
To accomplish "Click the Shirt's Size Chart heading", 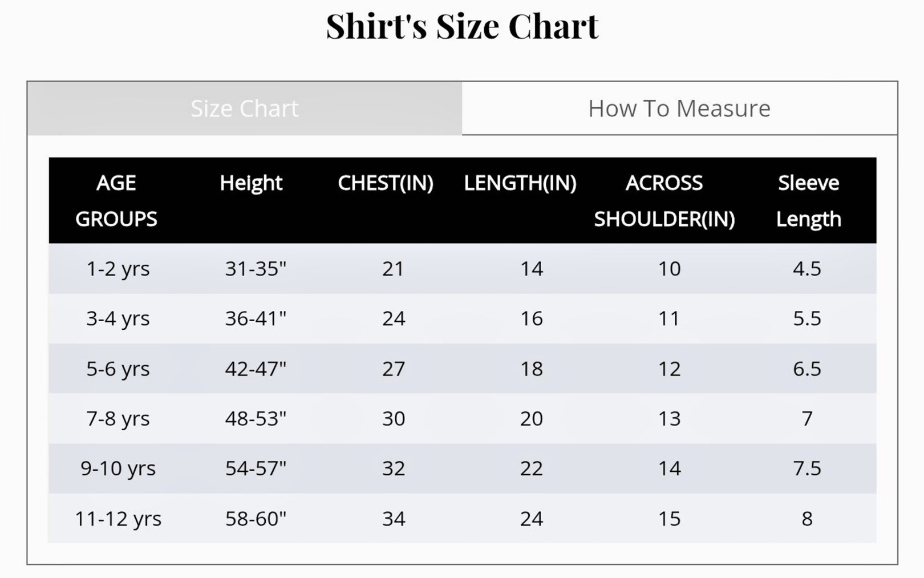I will click(462, 26).
